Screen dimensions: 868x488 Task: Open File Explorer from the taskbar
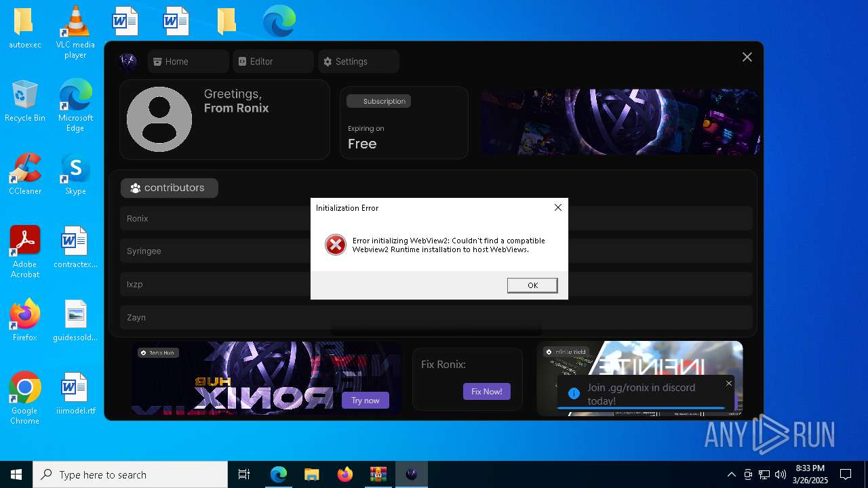point(311,474)
